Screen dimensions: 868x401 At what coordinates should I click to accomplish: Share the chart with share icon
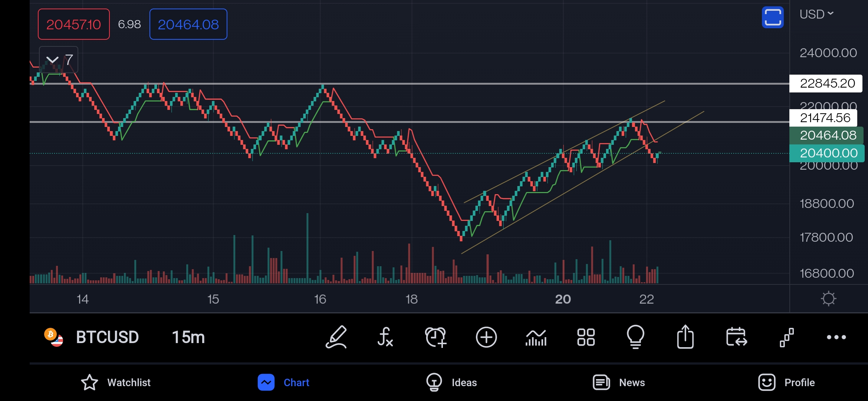(x=685, y=337)
